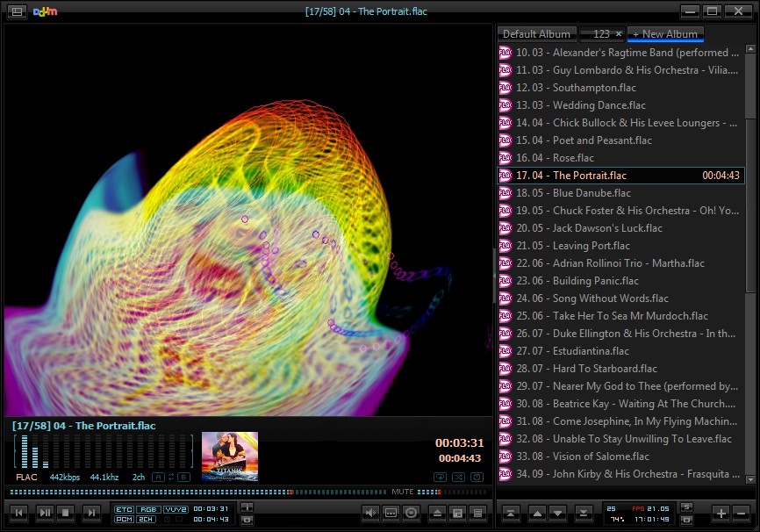Click the Titanic album cover thumbnail

tap(230, 457)
